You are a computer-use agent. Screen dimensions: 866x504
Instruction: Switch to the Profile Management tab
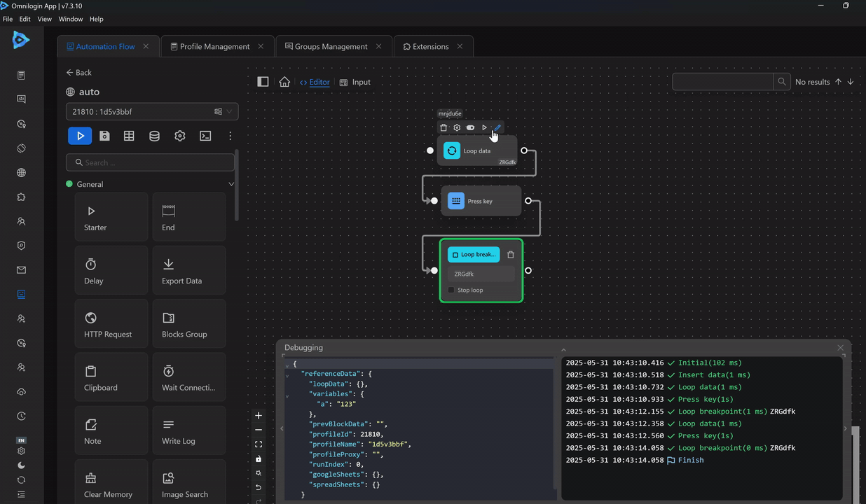214,46
